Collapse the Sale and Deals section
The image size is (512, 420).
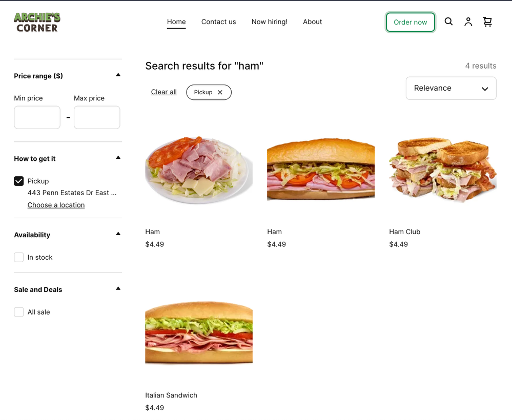pos(118,289)
